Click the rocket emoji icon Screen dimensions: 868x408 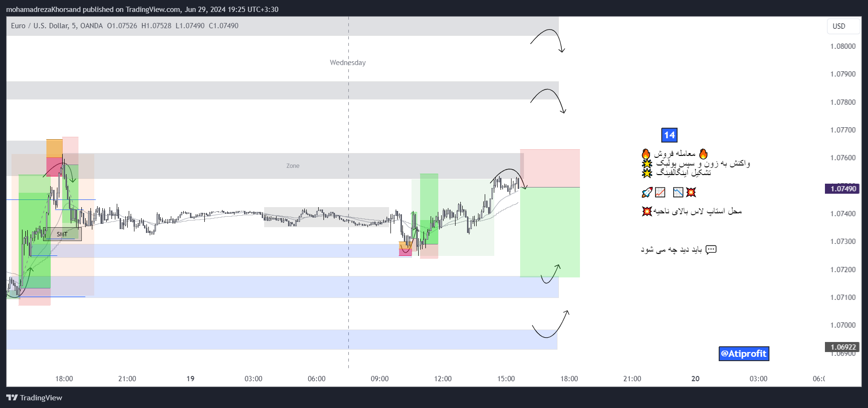coord(647,192)
